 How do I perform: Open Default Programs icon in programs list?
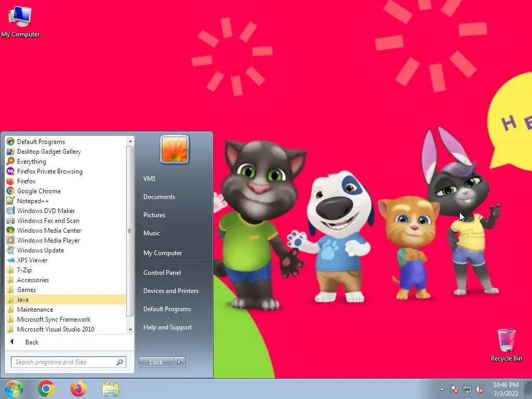pos(10,141)
